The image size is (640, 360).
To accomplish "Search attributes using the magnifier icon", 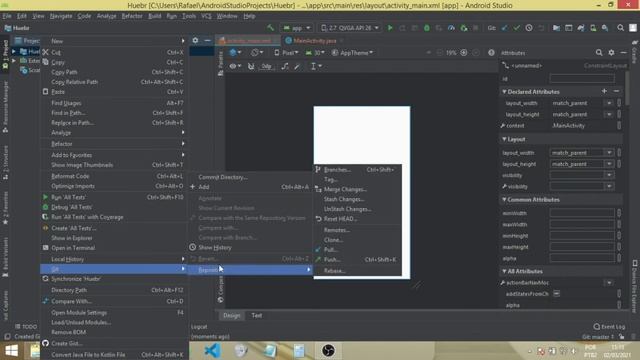I will tap(599, 53).
